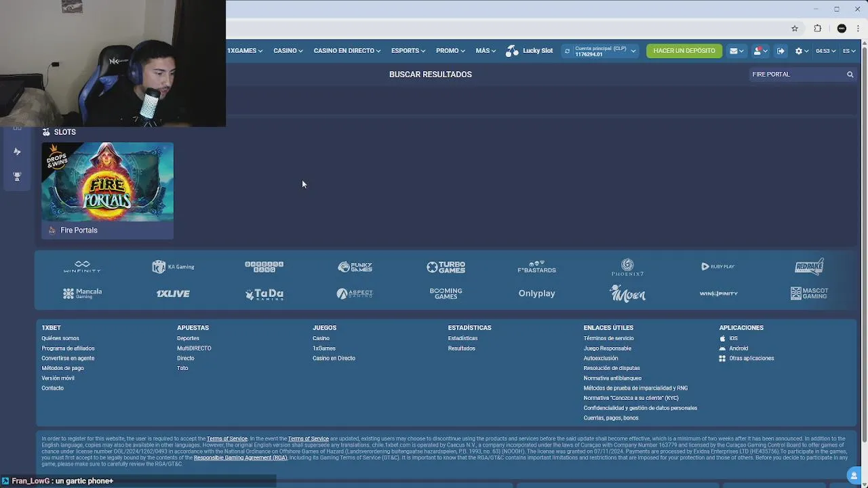The image size is (868, 488).
Task: Open the KA Gaming provider logo
Action: [x=173, y=267]
